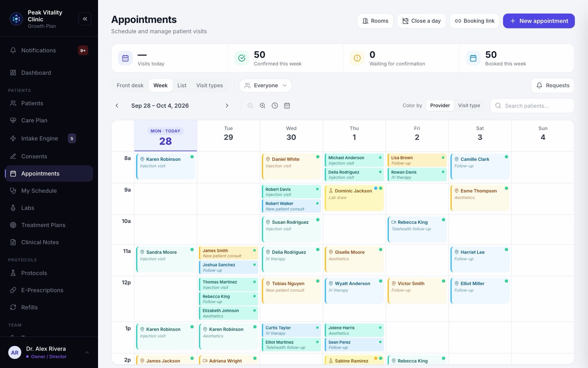Switch to the List tab
Viewport: 588px width, 368px height.
click(x=182, y=85)
